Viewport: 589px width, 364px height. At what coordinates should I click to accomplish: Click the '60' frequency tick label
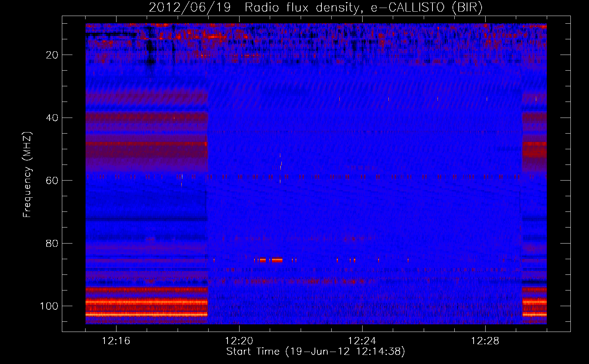pyautogui.click(x=52, y=181)
